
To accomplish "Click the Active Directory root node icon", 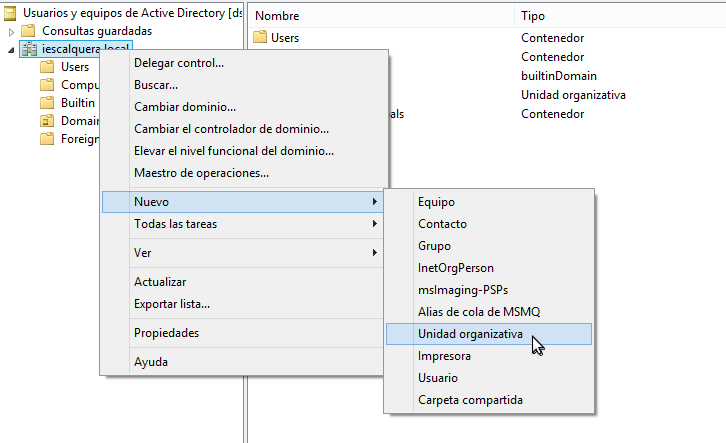I will tap(10, 13).
